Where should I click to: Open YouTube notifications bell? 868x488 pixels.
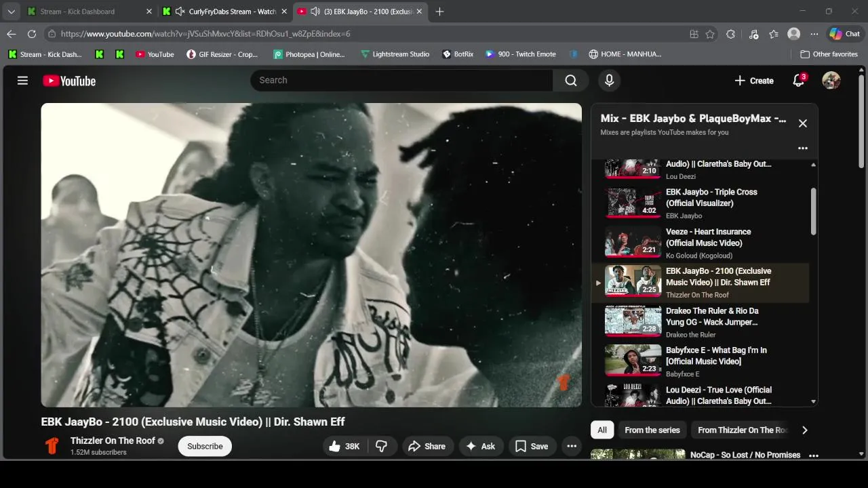click(x=798, y=81)
